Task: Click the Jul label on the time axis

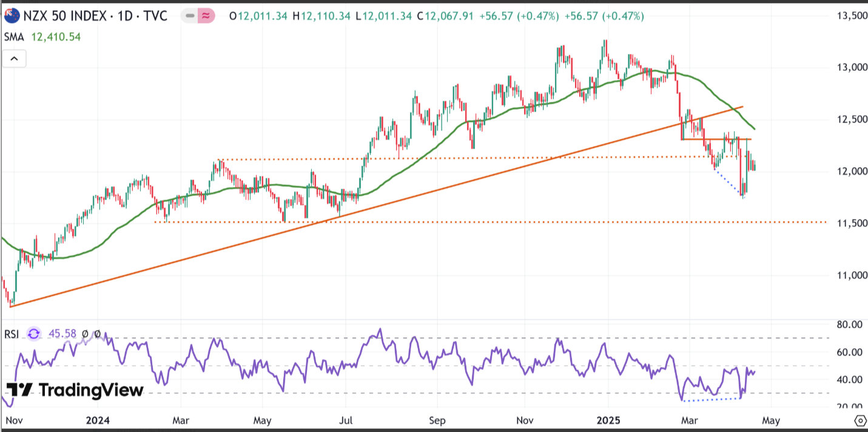Action: pos(345,420)
